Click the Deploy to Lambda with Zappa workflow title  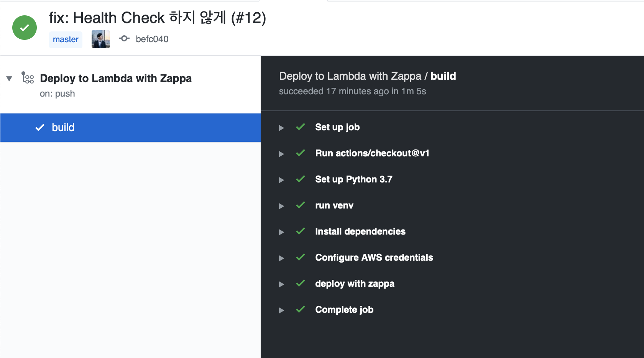click(x=116, y=78)
